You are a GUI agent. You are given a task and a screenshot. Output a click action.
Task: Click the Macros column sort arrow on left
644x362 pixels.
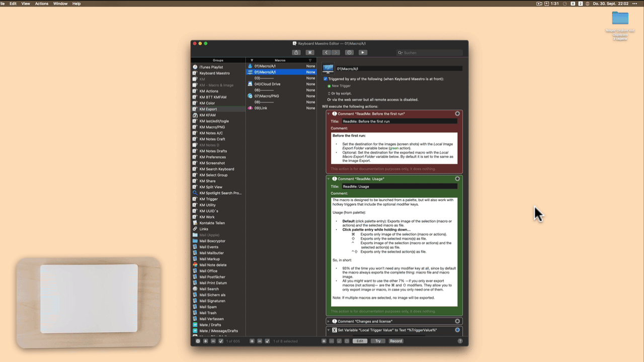(x=252, y=60)
